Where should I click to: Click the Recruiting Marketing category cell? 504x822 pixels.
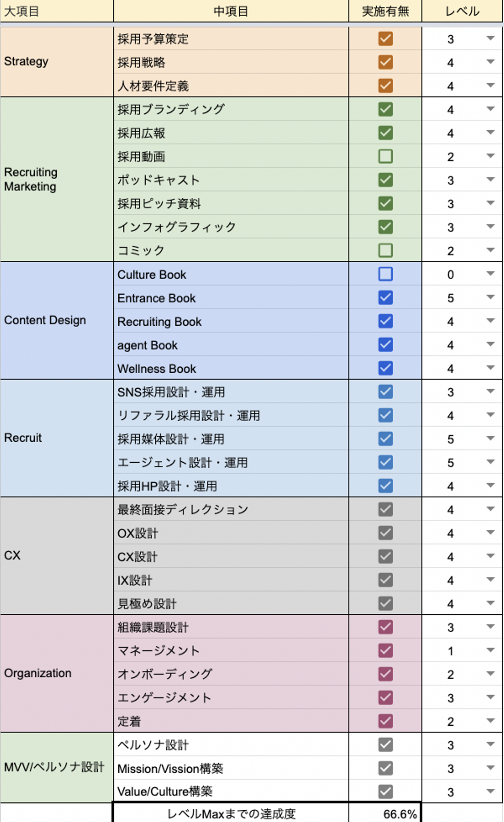pos(57,179)
